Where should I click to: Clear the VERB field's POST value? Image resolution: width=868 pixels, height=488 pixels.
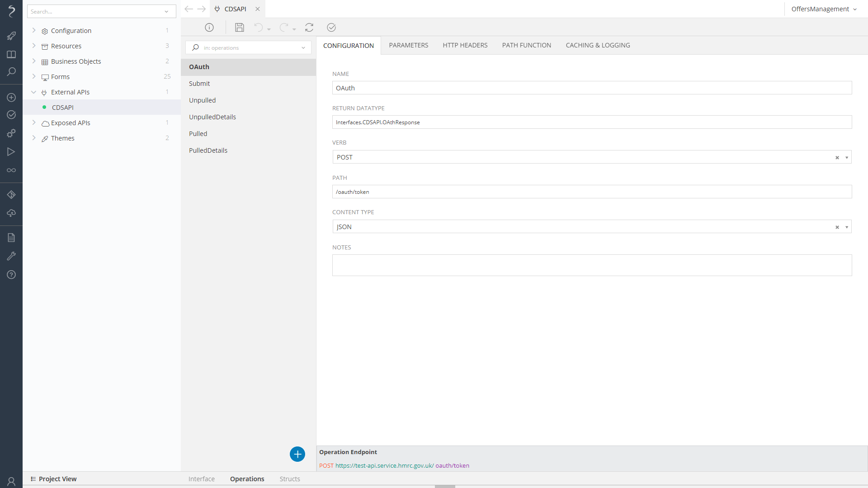tap(837, 158)
